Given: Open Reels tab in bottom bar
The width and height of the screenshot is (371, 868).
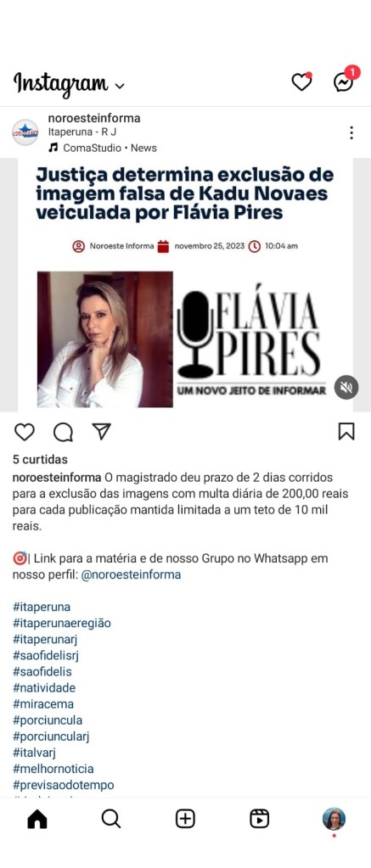Looking at the screenshot, I should point(259,819).
